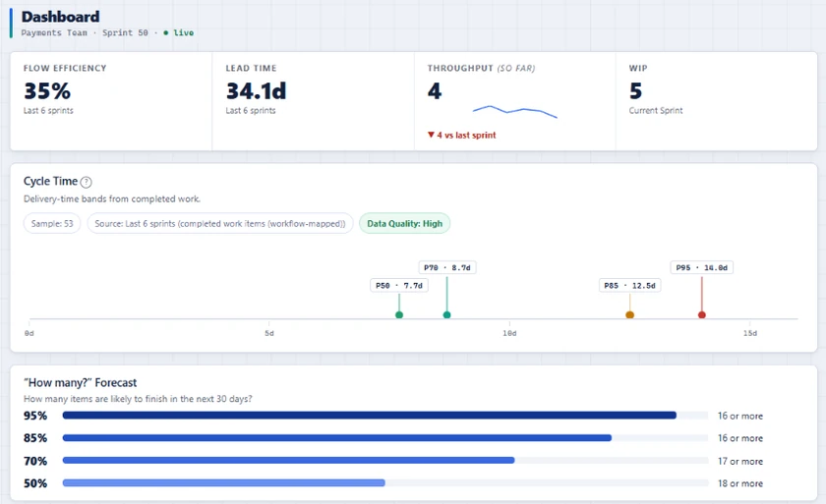The width and height of the screenshot is (826, 504).
Task: Click the "How many?" Forecast heading
Action: coord(80,382)
